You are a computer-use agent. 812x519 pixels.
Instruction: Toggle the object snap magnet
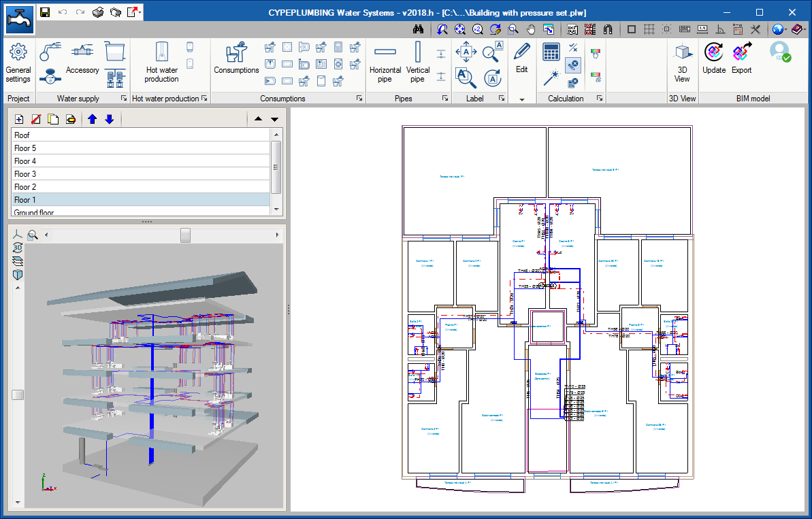coord(608,29)
